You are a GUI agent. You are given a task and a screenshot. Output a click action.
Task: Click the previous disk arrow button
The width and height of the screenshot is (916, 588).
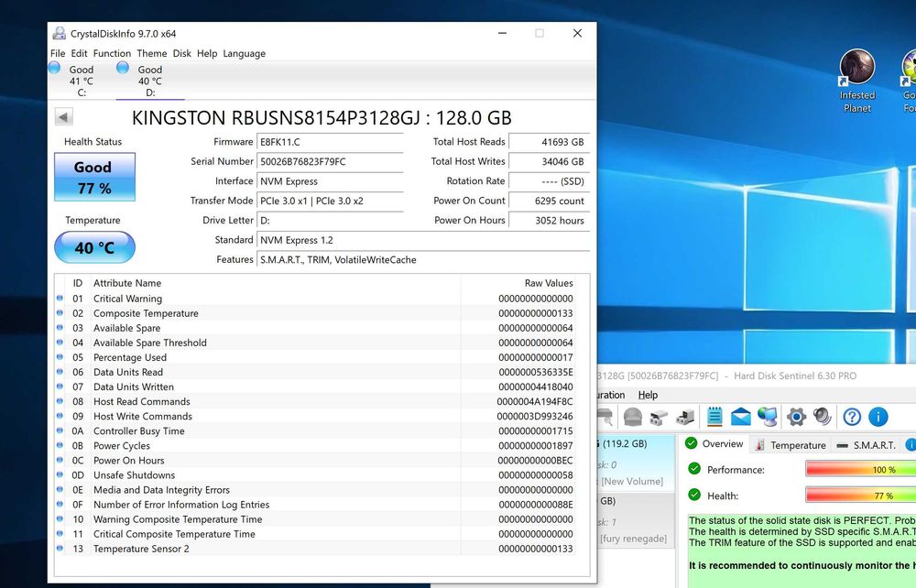click(x=63, y=117)
